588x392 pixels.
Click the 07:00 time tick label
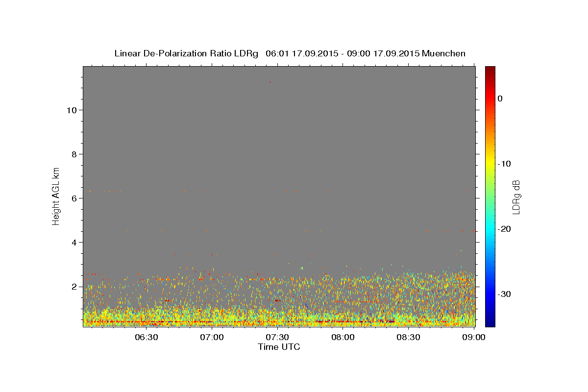213,337
